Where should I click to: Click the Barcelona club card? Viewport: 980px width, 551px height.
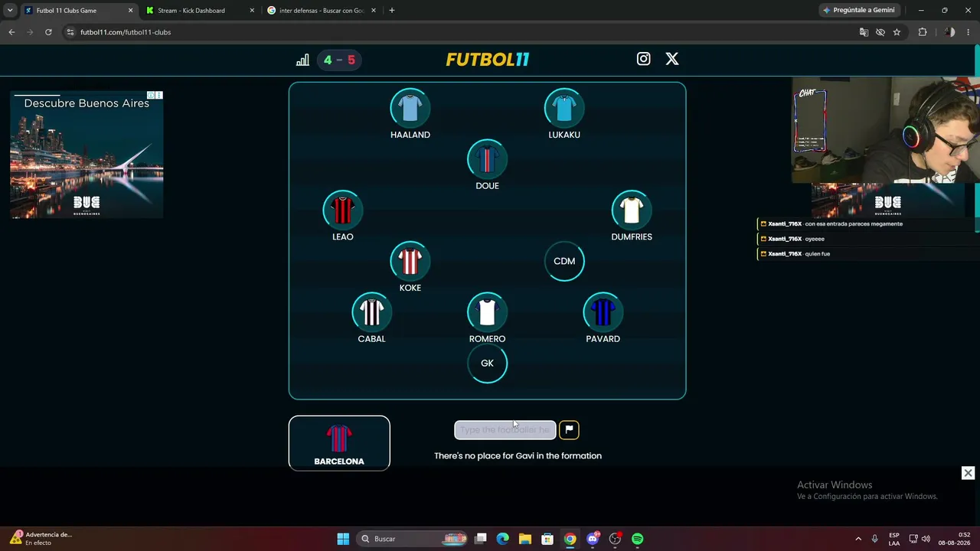pyautogui.click(x=339, y=443)
